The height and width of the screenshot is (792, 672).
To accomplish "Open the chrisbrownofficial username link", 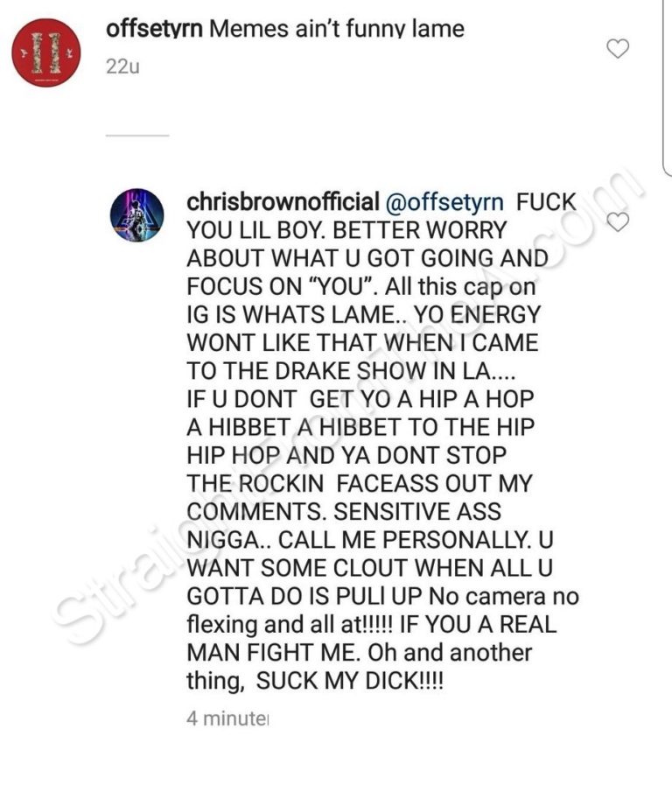I will 283,201.
